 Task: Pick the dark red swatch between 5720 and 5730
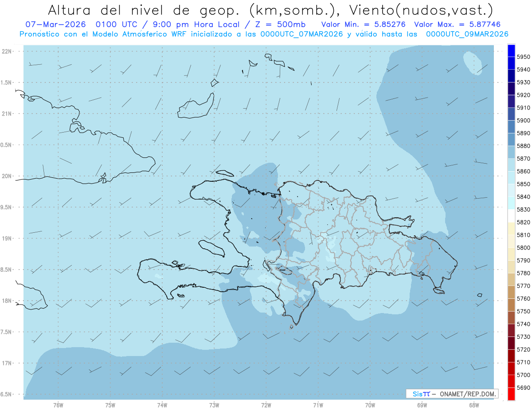(511, 343)
